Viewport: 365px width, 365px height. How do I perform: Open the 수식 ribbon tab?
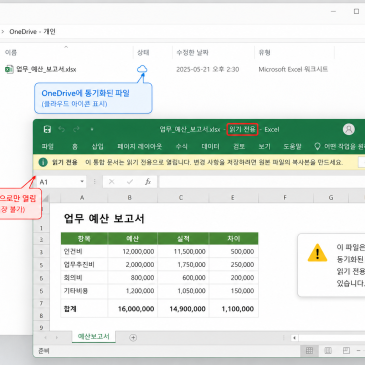182,146
